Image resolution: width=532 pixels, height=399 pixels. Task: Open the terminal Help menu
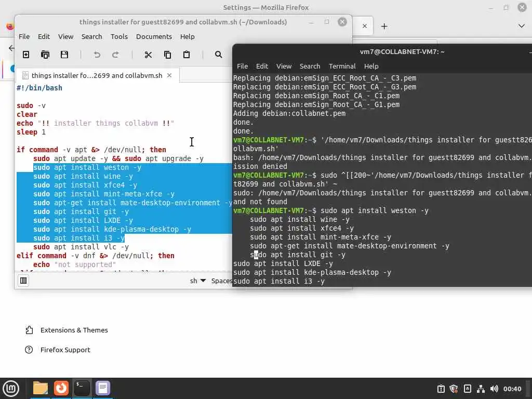coord(371,66)
